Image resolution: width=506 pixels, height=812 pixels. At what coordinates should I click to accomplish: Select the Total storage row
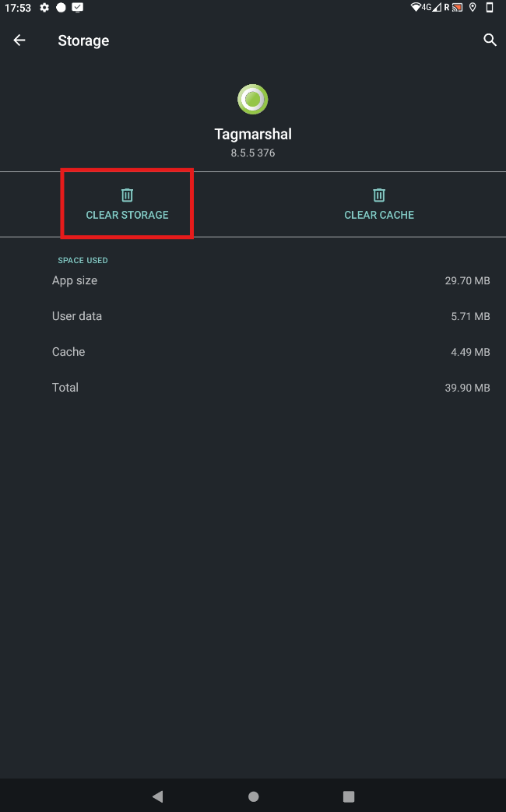tap(253, 388)
